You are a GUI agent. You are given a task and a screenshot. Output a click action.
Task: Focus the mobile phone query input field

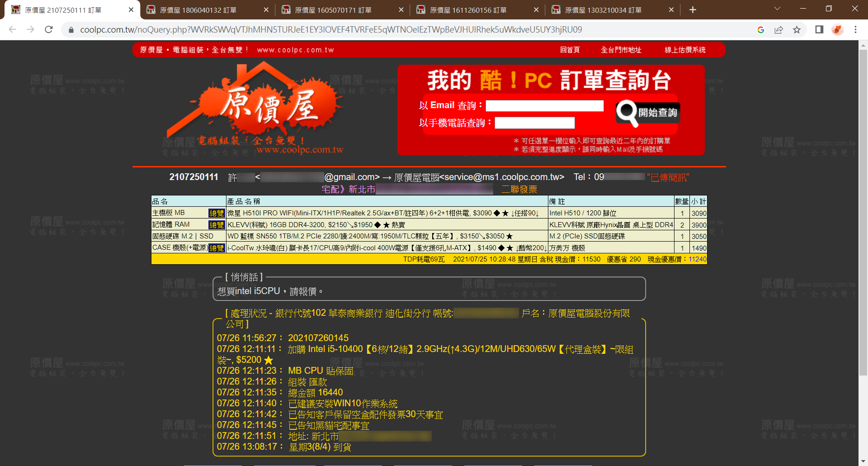tap(535, 123)
